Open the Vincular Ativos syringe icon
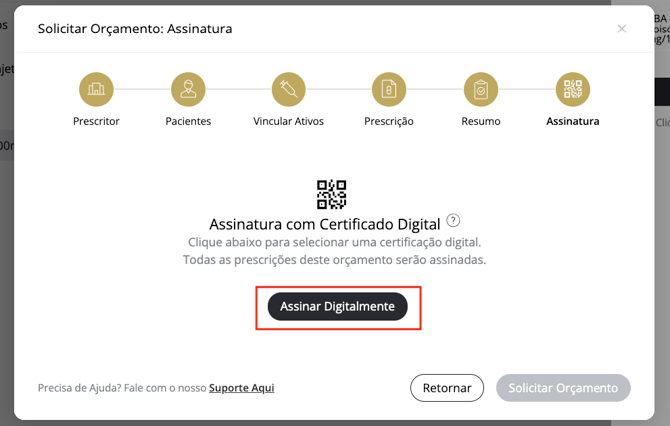This screenshot has height=426, width=670. [x=288, y=89]
